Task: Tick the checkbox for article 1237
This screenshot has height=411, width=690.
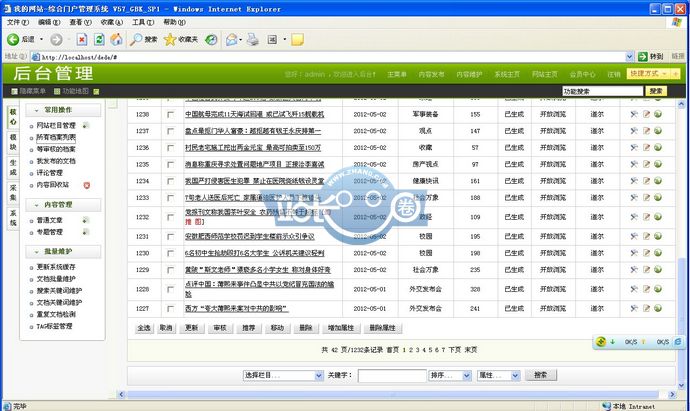Action: point(170,131)
